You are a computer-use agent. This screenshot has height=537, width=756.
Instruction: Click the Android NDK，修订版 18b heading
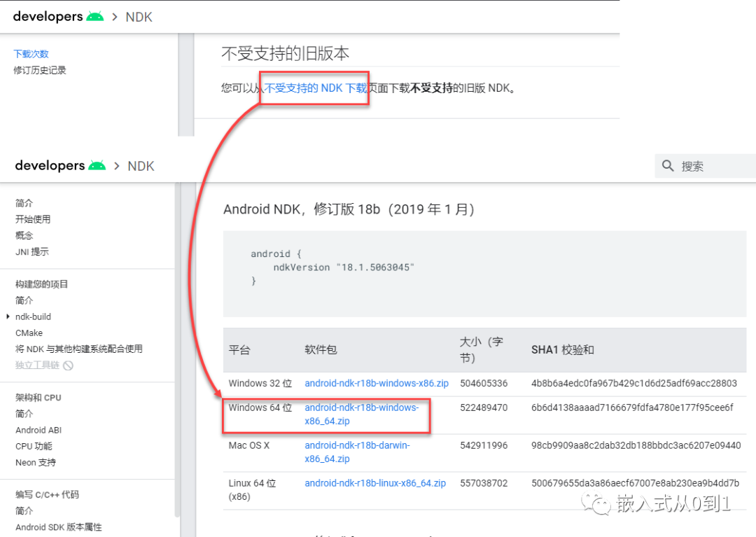tap(349, 209)
